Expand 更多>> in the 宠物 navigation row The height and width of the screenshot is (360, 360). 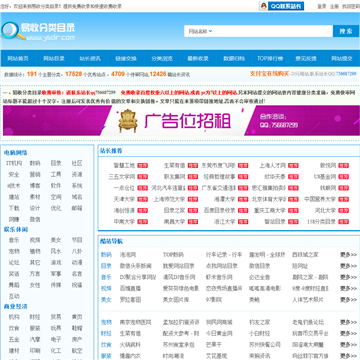[348, 322]
